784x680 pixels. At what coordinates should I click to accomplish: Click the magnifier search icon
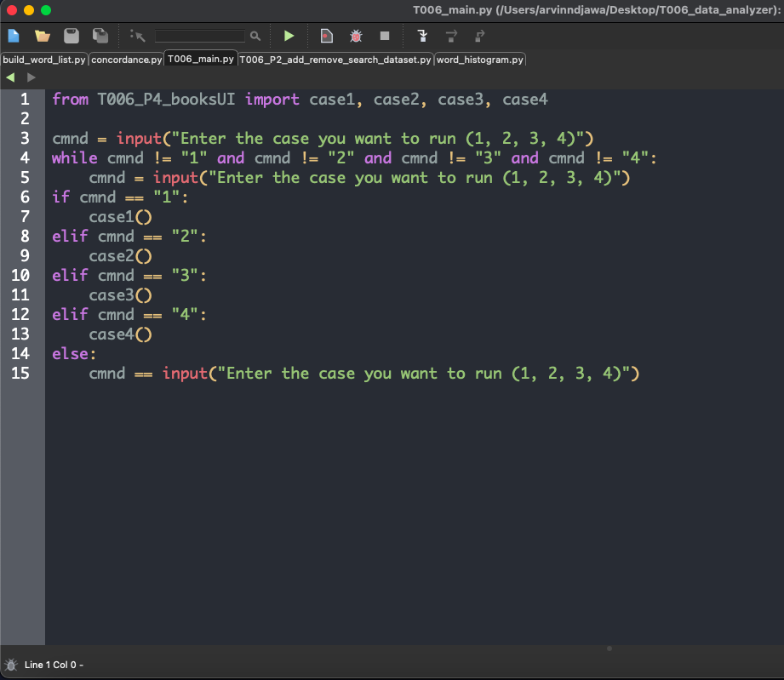(255, 36)
